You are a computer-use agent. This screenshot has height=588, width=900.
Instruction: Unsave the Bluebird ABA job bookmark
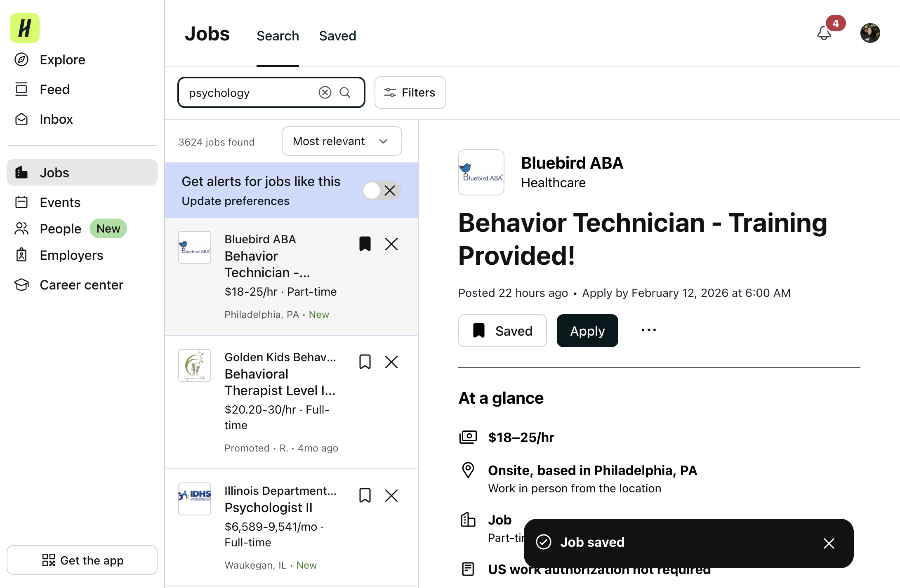point(365,244)
